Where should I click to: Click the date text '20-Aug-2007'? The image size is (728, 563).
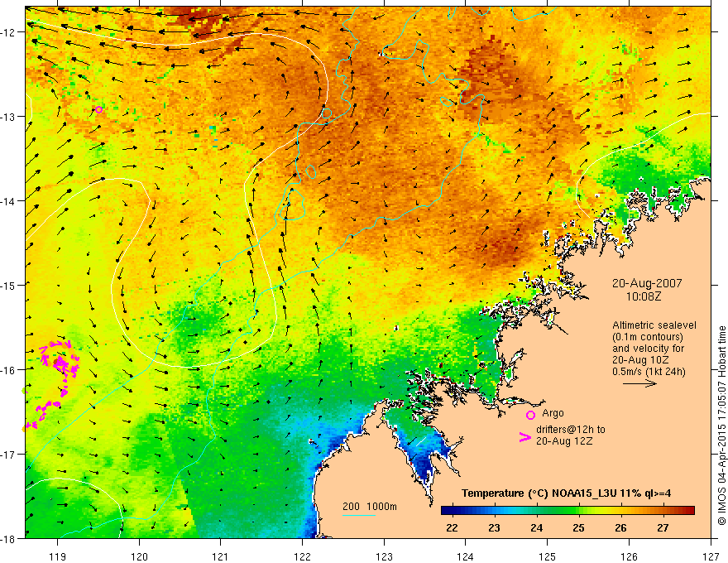[x=647, y=283]
